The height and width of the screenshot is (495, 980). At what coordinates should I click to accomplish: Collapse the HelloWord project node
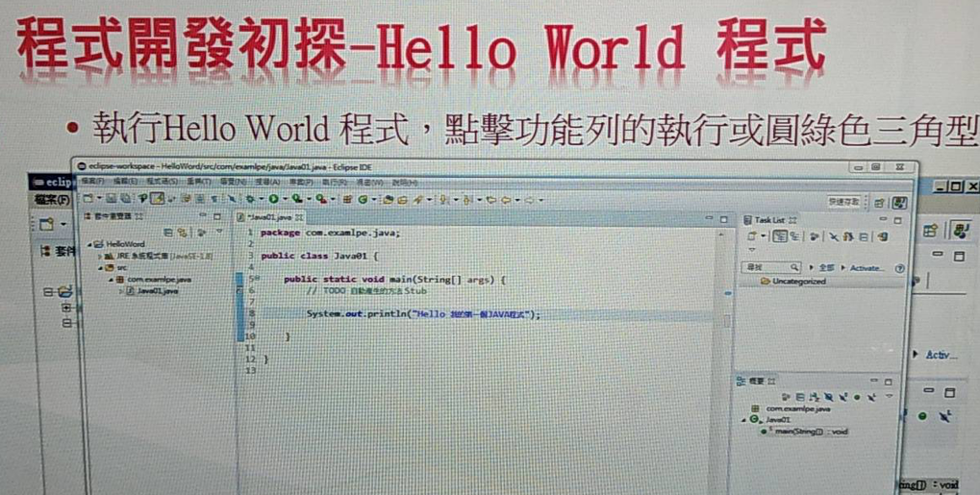tap(90, 244)
